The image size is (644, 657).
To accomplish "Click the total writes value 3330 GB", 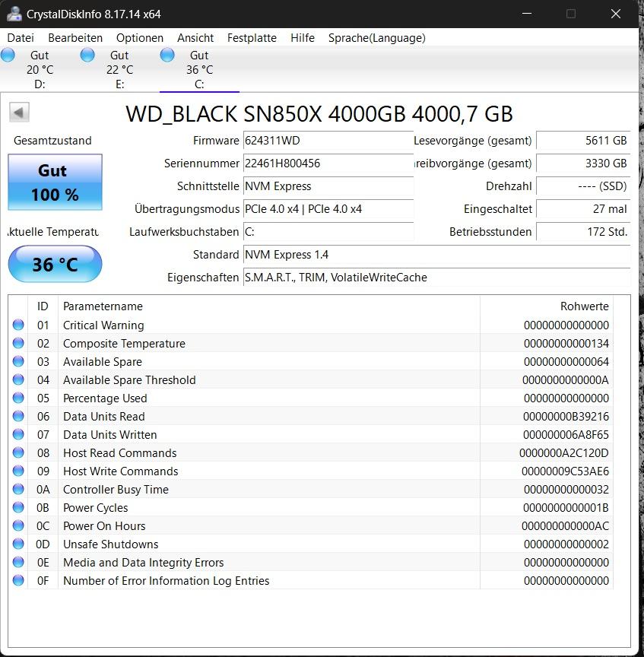I will pyautogui.click(x=583, y=163).
